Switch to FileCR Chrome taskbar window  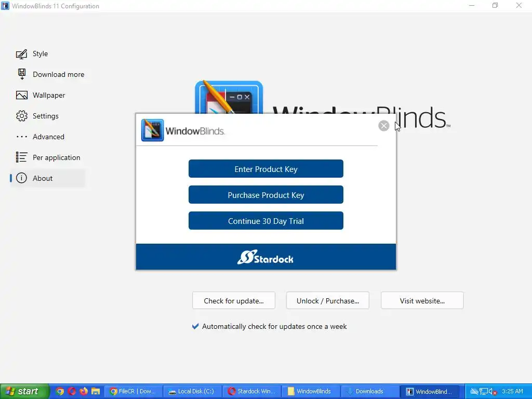click(x=134, y=392)
